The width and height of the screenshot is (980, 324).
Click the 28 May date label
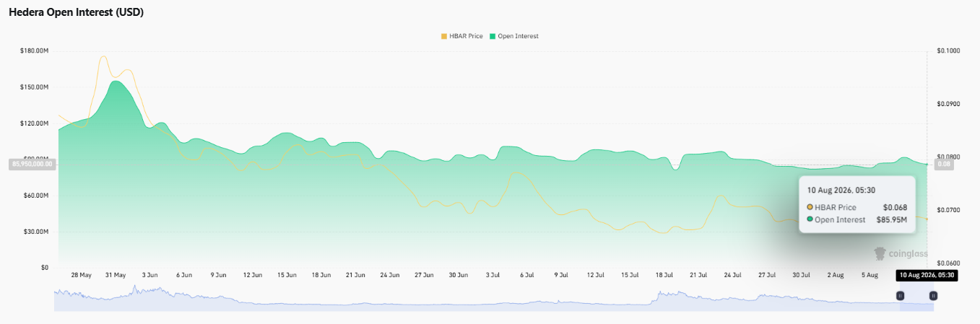[81, 275]
